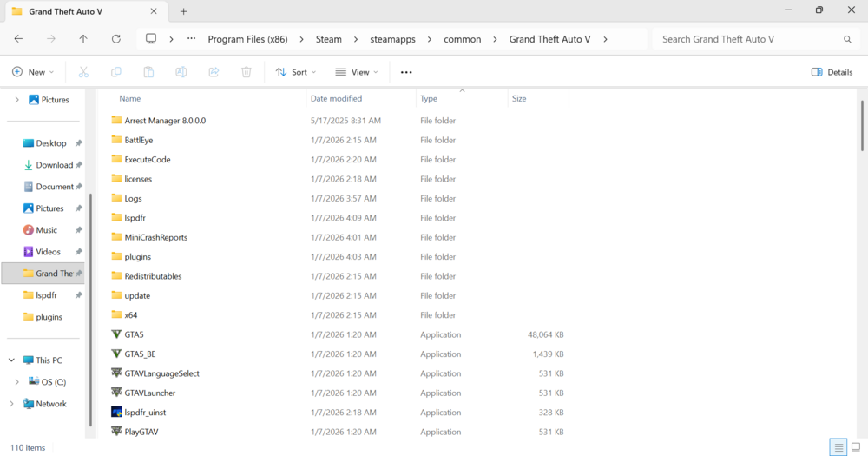Click the Forward navigation arrow
The height and width of the screenshot is (456, 868).
pos(51,39)
